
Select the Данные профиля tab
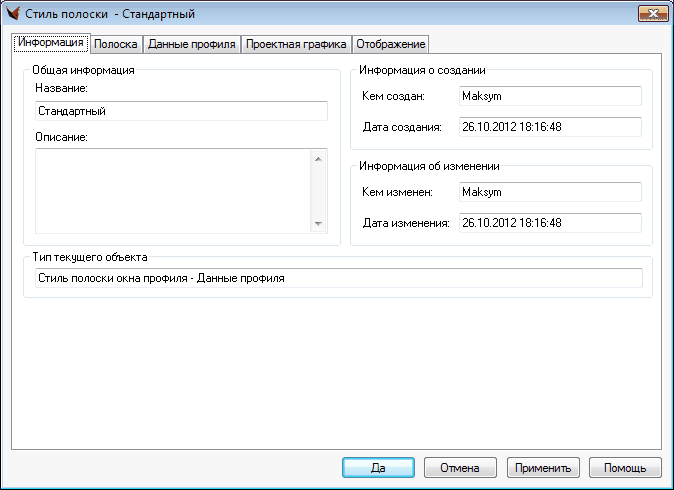tap(191, 44)
